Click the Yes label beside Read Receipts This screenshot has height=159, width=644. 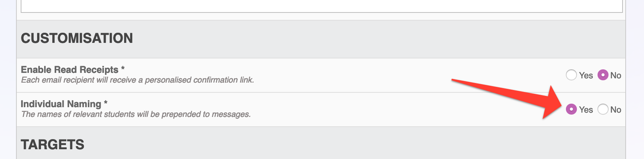[586, 76]
